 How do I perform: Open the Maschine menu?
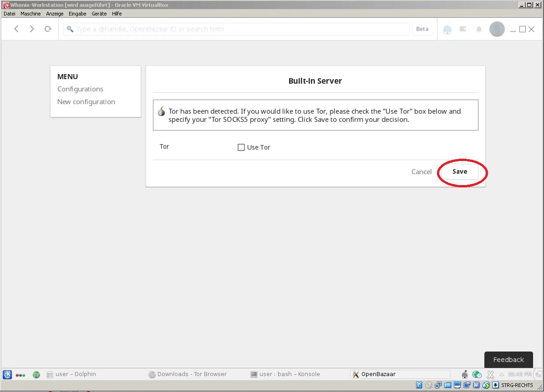31,14
